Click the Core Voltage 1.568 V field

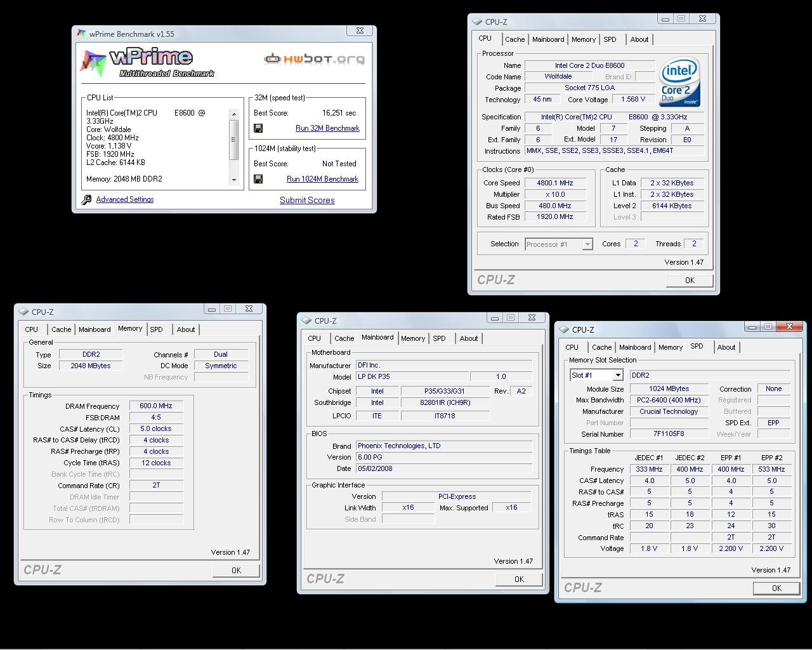tap(633, 100)
